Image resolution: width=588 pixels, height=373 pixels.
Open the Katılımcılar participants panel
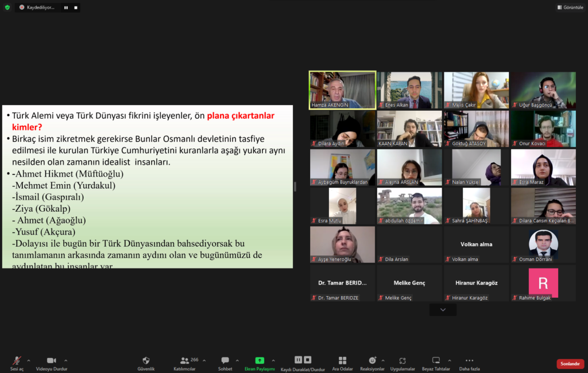(x=184, y=361)
